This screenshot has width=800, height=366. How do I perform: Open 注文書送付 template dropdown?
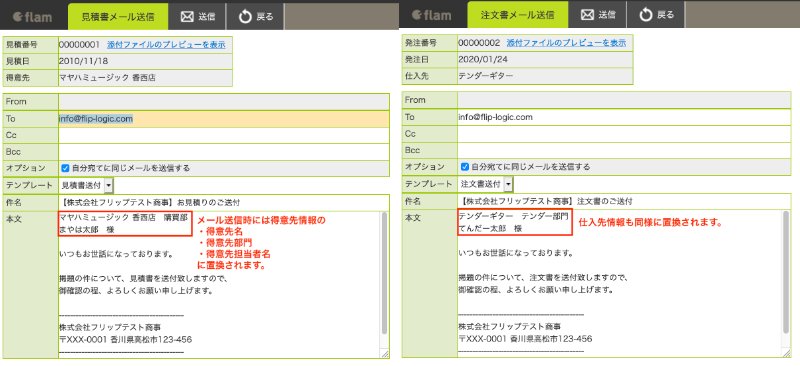[486, 184]
